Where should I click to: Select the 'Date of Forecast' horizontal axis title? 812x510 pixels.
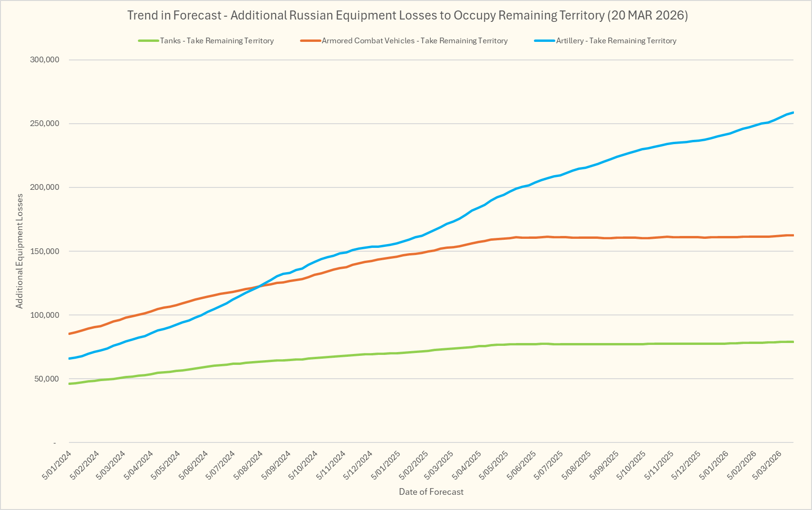[431, 492]
